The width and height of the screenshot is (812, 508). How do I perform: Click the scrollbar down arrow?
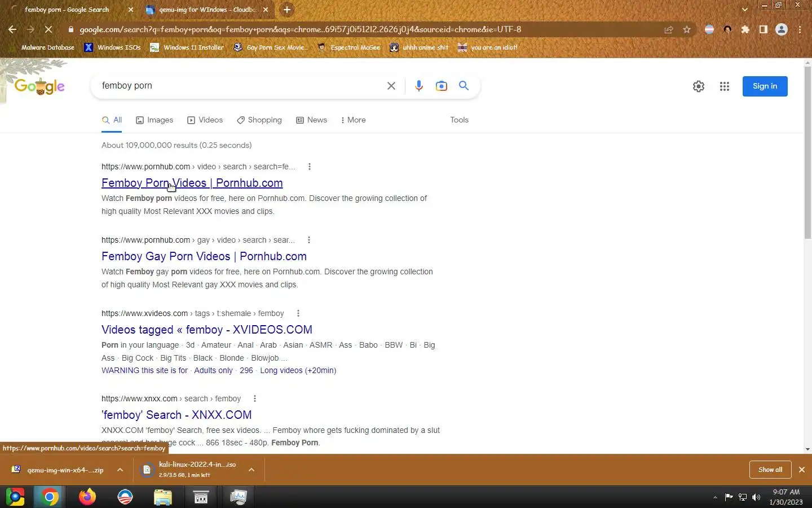click(x=807, y=449)
